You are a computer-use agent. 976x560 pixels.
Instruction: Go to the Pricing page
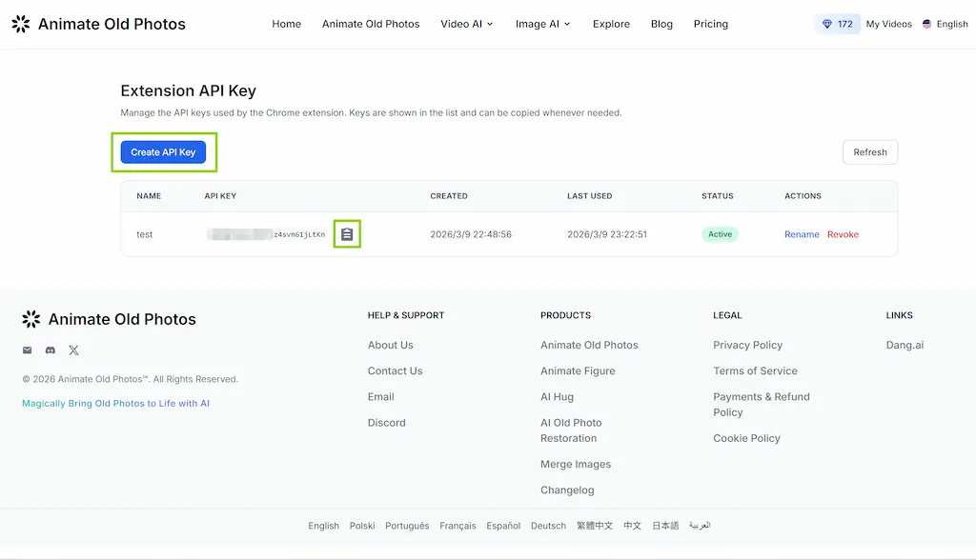[710, 24]
